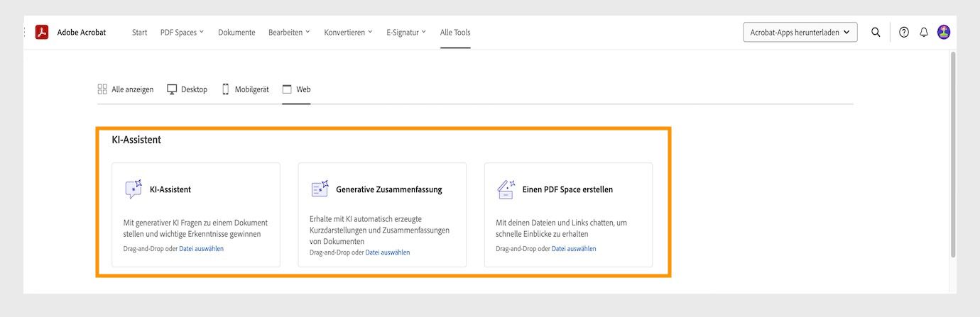Click the Web browser window icon
Viewport: 980px width, 317px height.
(x=287, y=89)
